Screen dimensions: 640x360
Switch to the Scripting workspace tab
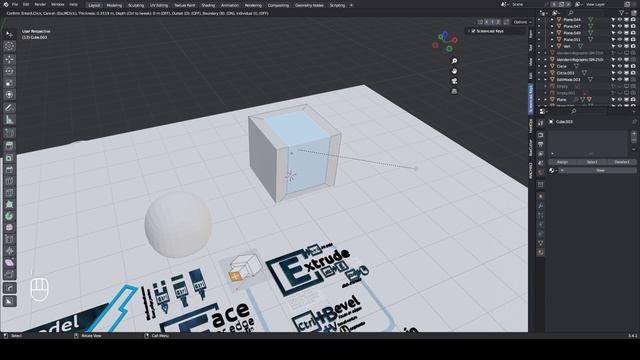pyautogui.click(x=337, y=5)
